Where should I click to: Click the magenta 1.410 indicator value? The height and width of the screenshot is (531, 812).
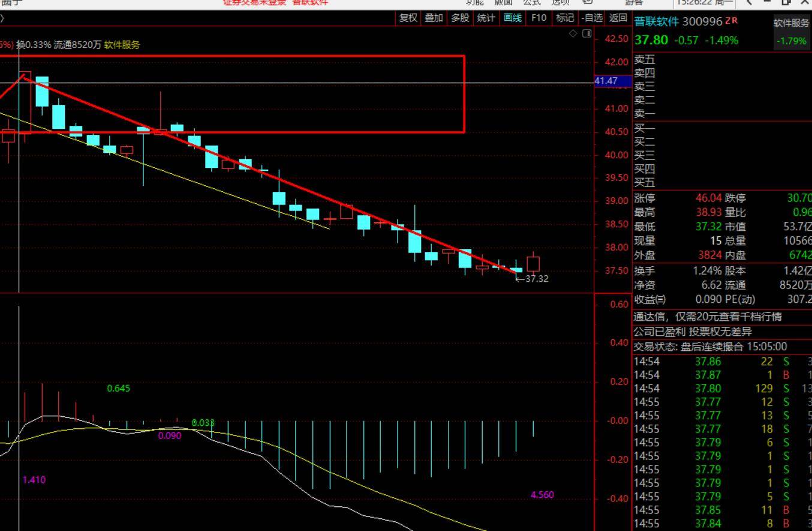[34, 480]
